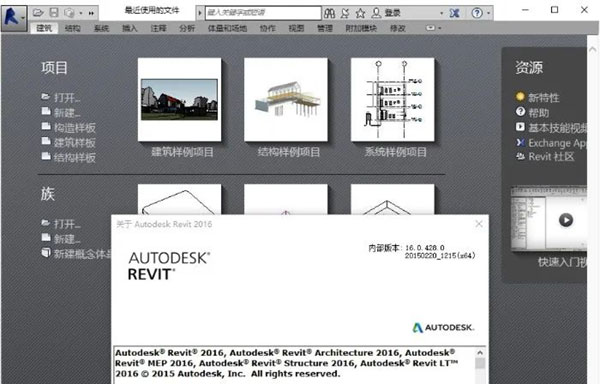Play the quick start video thumbnail
The height and width of the screenshot is (384, 600).
[x=566, y=220]
